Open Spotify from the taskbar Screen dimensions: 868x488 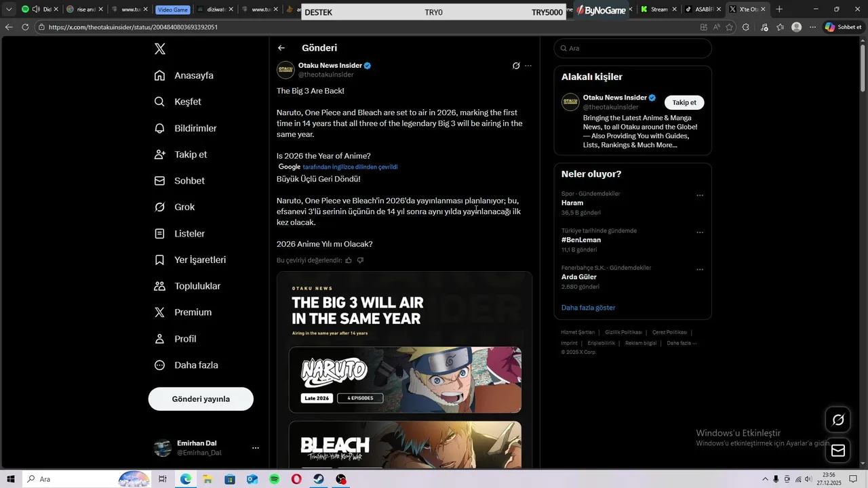point(275,479)
